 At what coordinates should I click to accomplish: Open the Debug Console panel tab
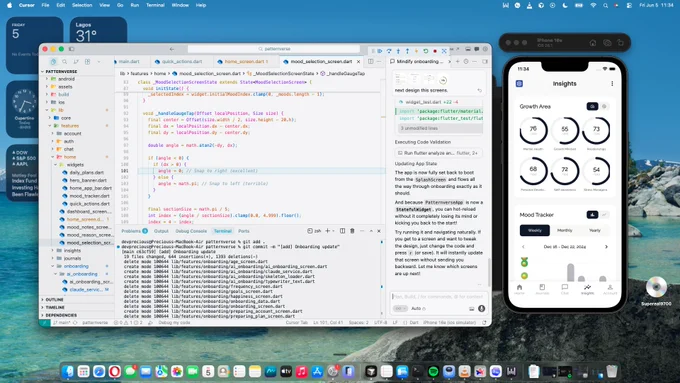tap(191, 231)
